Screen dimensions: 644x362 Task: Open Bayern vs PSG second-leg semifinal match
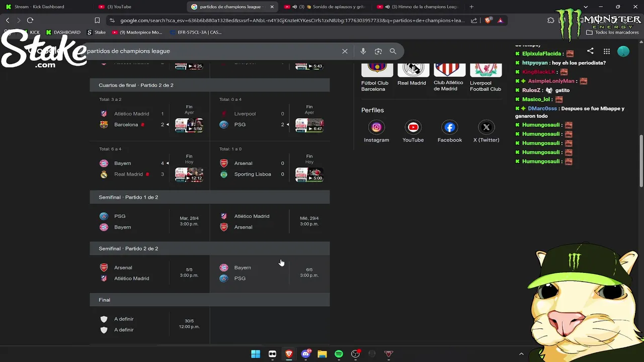click(x=270, y=273)
